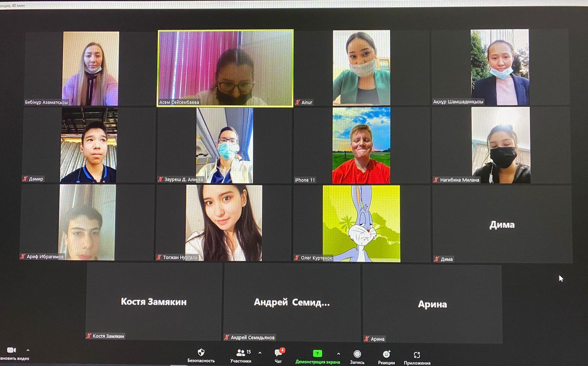Open the Приложения apps panel
The height and width of the screenshot is (366, 588).
417,355
